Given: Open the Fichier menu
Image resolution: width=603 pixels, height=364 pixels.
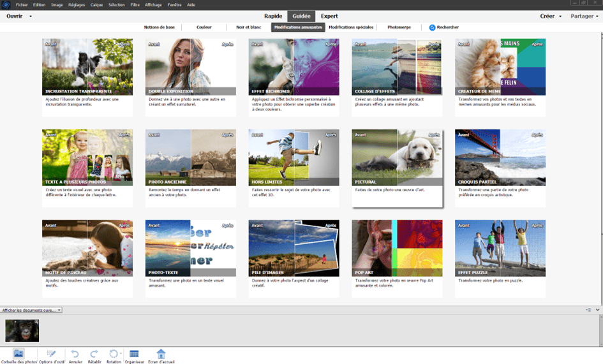Looking at the screenshot, I should click(x=22, y=4).
